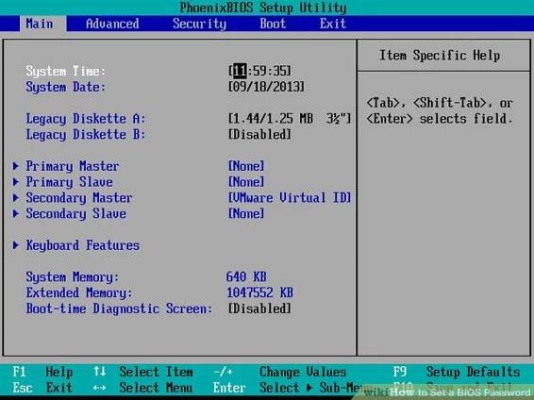The image size is (534, 400).
Task: Go to the Boot tab
Action: coord(272,24)
